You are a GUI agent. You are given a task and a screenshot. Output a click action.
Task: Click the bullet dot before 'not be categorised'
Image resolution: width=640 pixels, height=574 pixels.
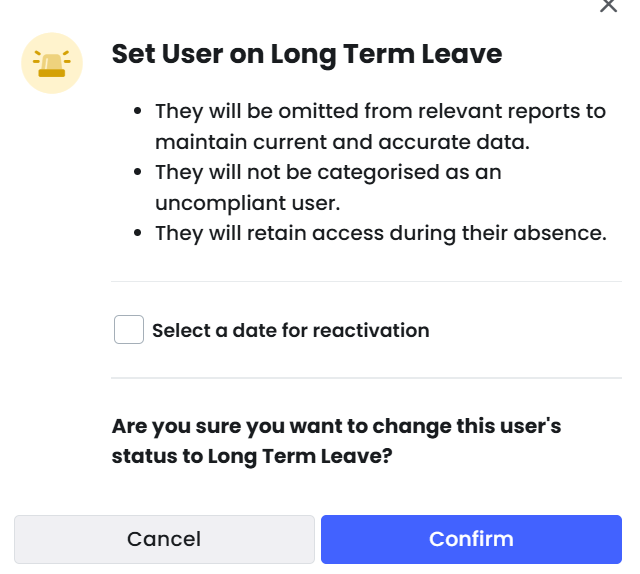[138, 172]
